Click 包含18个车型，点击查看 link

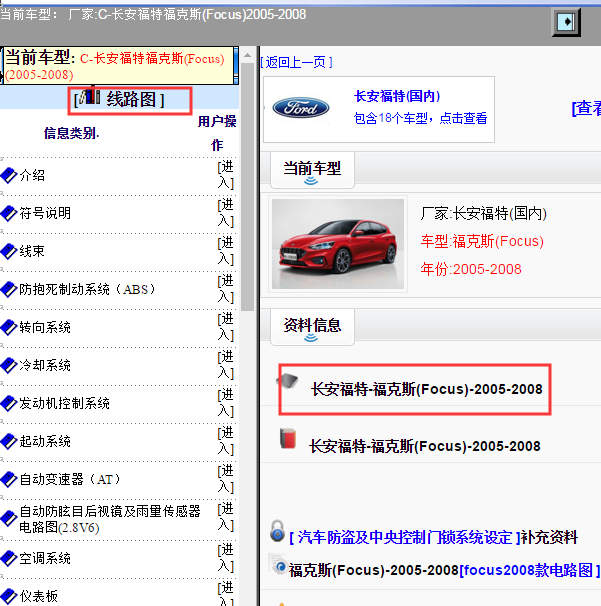(421, 118)
